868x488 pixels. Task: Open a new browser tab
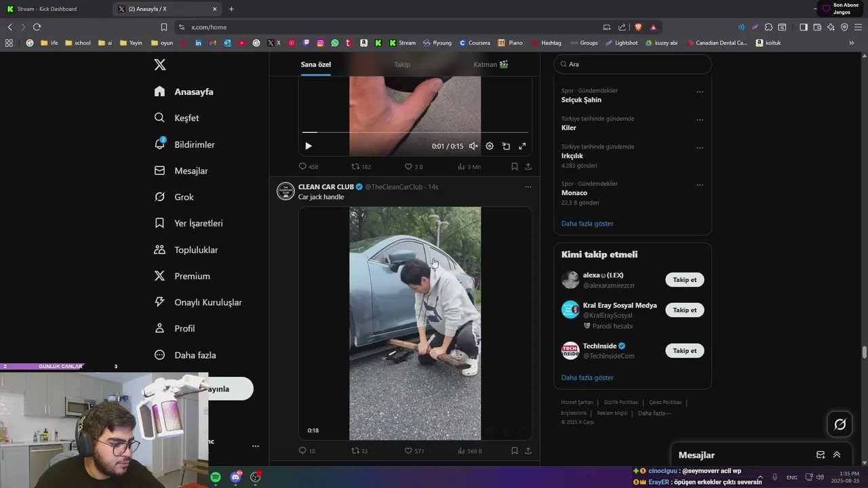coord(231,9)
